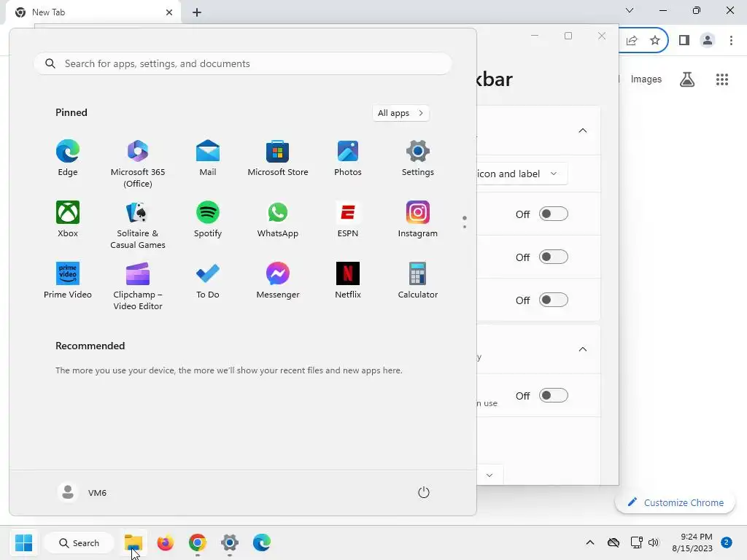Expand the bottom Settings dropdown chevron
The width and height of the screenshot is (747, 560).
click(x=489, y=475)
